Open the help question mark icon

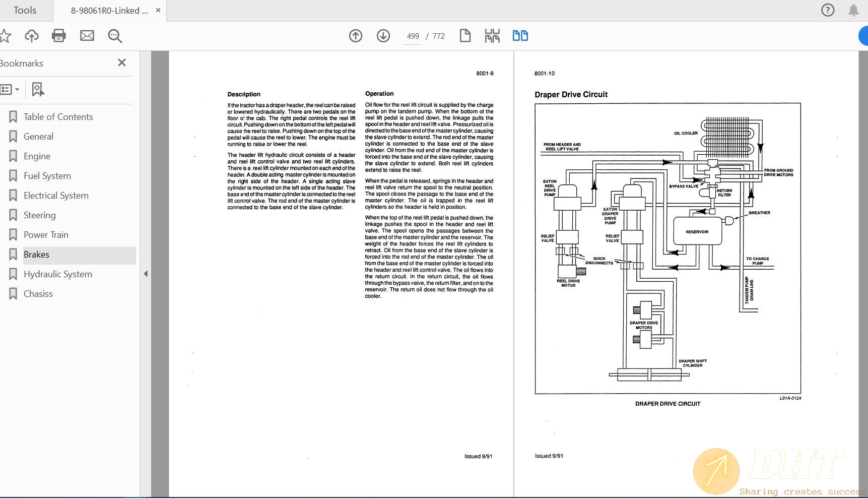[x=828, y=10]
